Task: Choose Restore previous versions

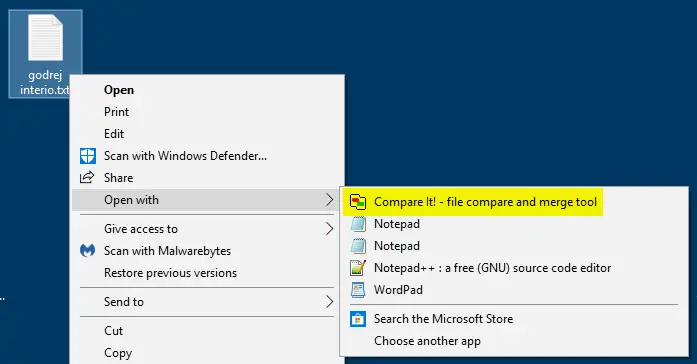Action: tap(207, 273)
